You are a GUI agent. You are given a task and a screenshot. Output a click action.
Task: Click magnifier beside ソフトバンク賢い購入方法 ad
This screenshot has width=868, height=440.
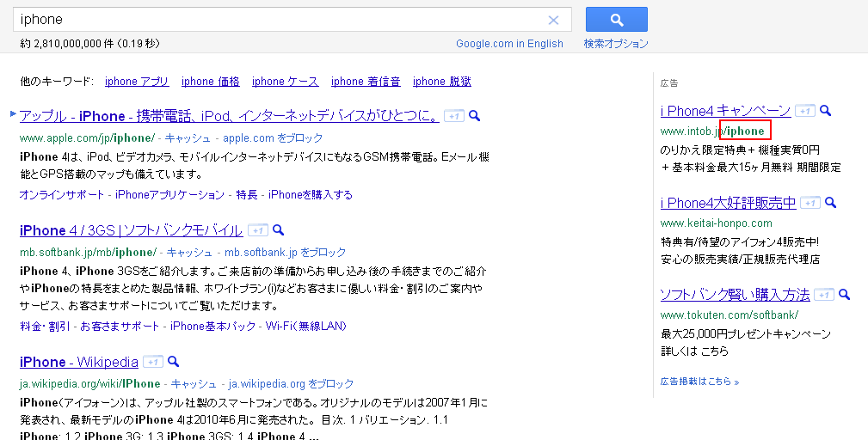[x=844, y=294]
